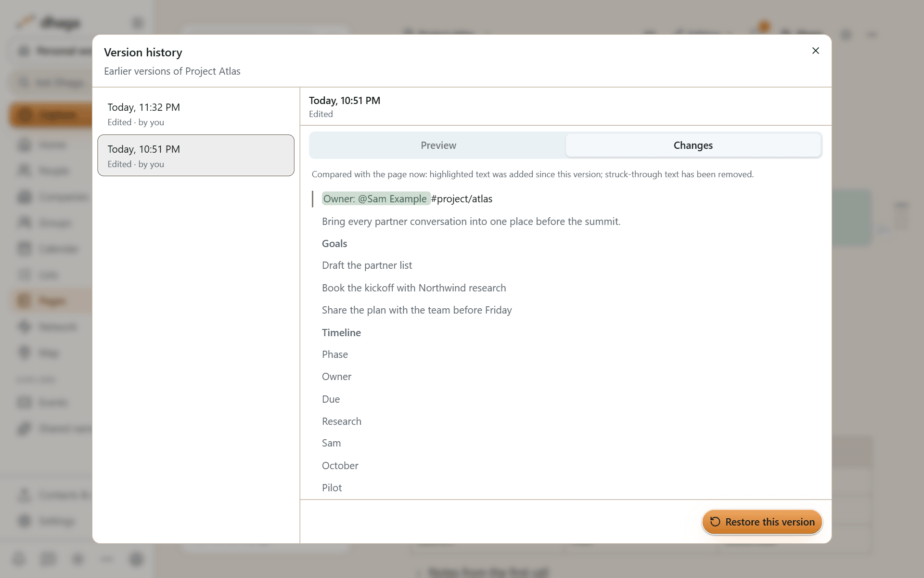Switch to the Changes tab

click(x=693, y=145)
